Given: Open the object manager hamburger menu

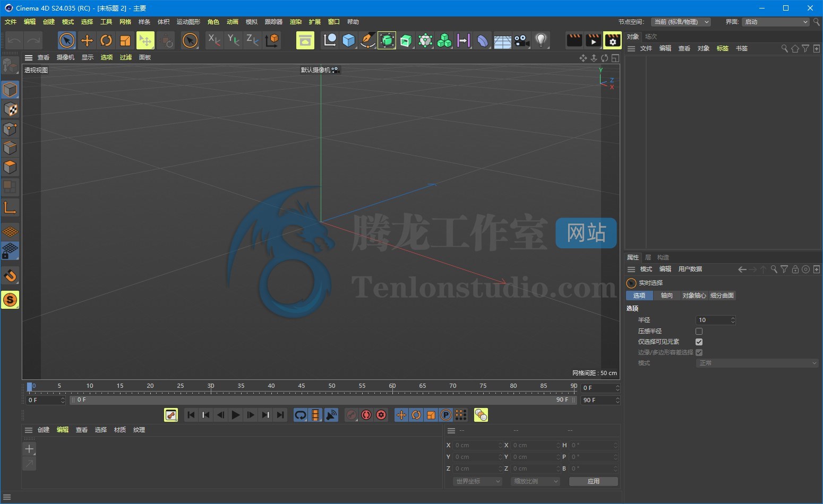Looking at the screenshot, I should pyautogui.click(x=631, y=48).
